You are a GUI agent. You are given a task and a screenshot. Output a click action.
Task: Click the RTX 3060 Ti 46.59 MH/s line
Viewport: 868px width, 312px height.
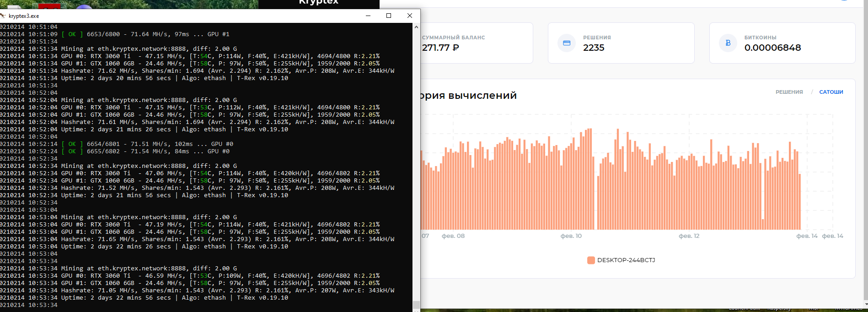coord(190,276)
